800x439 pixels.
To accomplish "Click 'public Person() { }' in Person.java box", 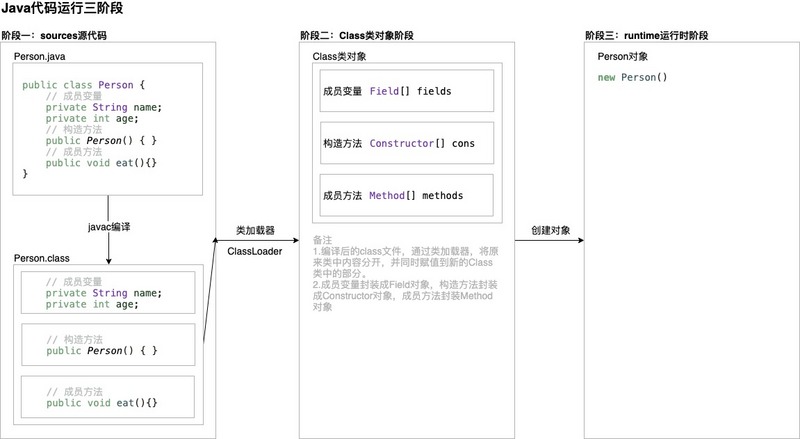I will tap(101, 140).
